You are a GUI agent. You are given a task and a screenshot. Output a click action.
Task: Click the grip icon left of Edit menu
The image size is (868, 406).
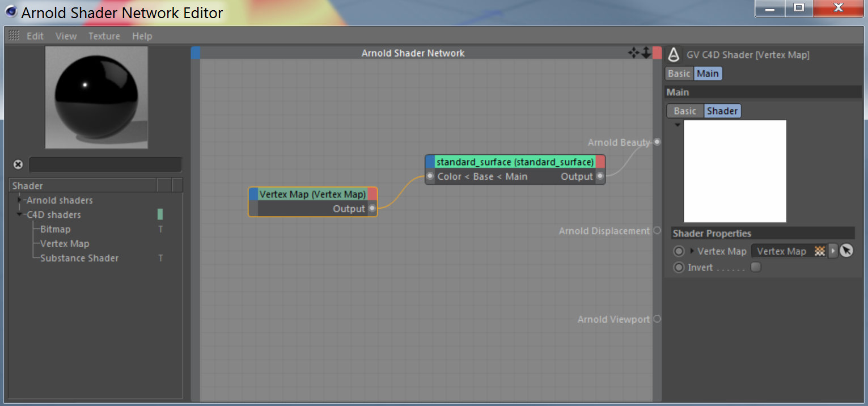[x=14, y=35]
